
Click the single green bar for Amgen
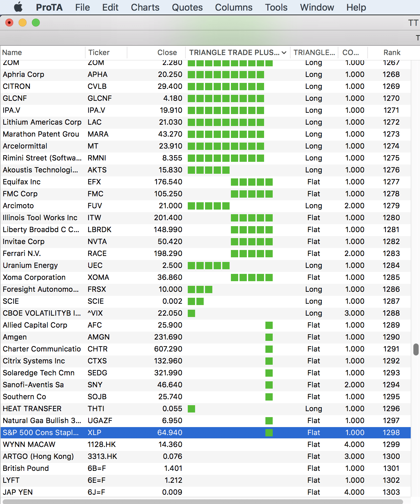(269, 337)
